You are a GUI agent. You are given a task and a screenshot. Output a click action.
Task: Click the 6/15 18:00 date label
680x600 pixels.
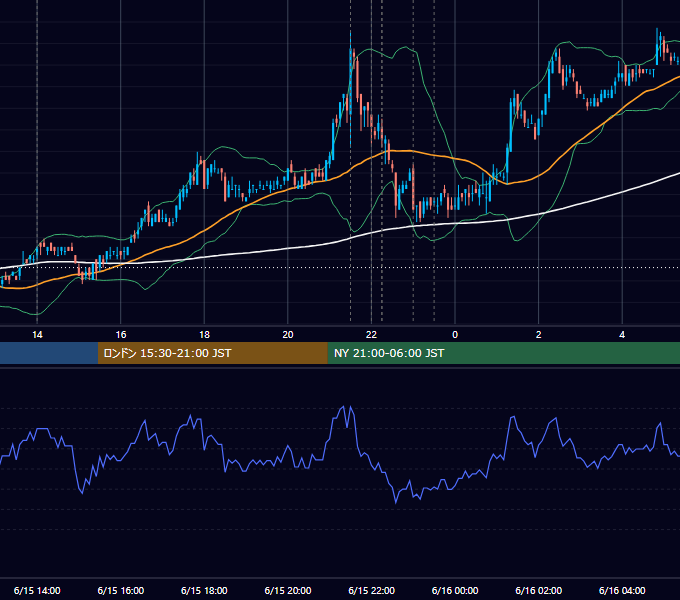[x=204, y=590]
